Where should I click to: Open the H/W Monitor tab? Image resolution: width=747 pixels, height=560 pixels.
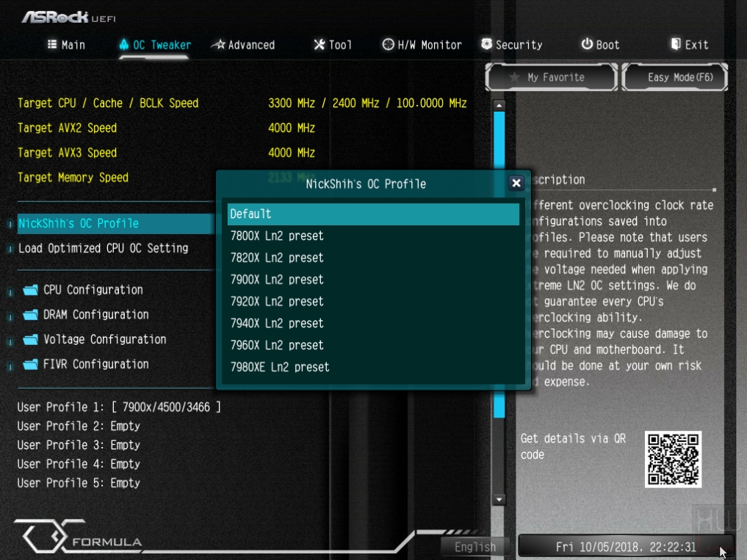[422, 45]
